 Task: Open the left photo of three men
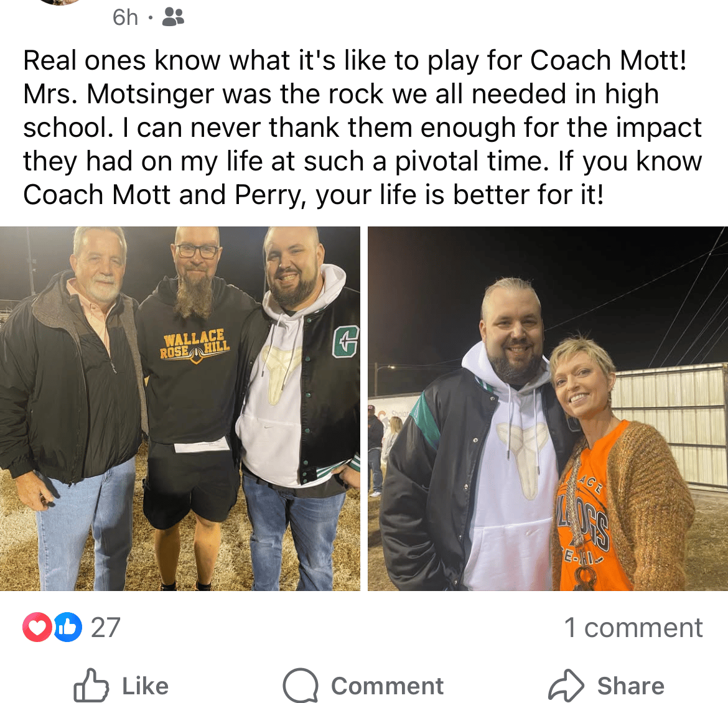click(180, 409)
